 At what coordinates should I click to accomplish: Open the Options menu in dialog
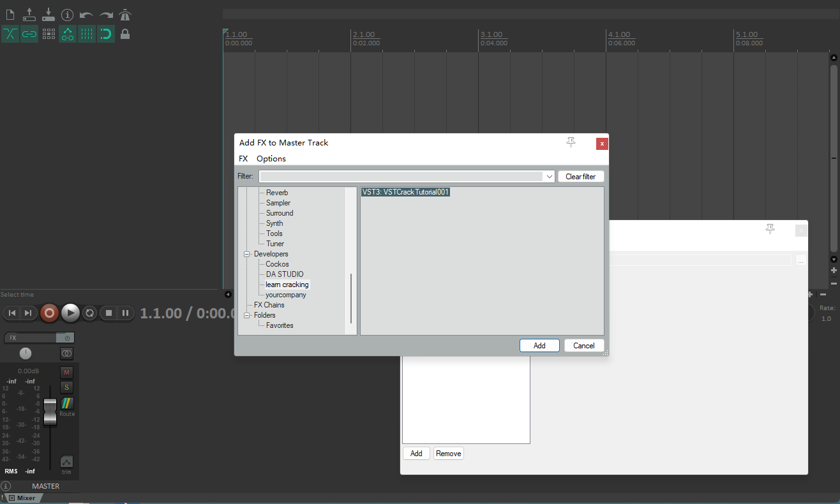[x=271, y=159]
